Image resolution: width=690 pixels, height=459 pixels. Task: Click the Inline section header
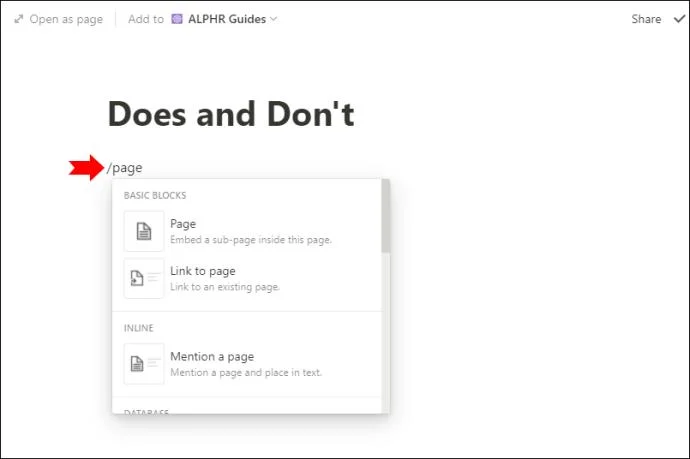139,328
